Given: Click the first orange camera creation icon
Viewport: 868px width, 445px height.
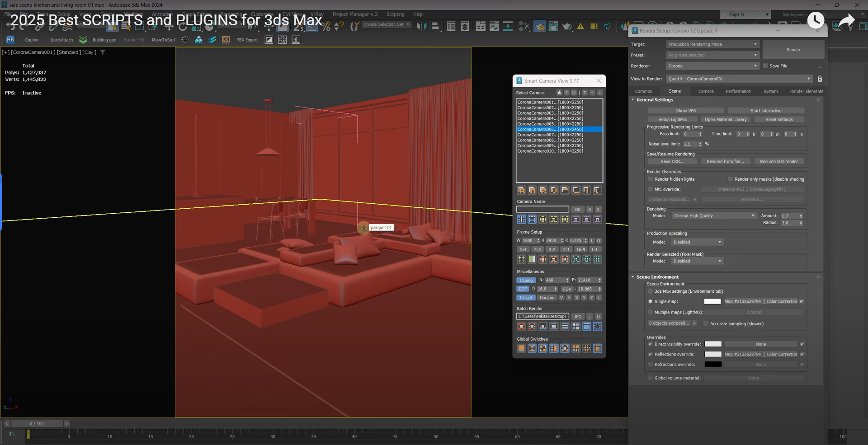Looking at the screenshot, I should click(x=521, y=190).
